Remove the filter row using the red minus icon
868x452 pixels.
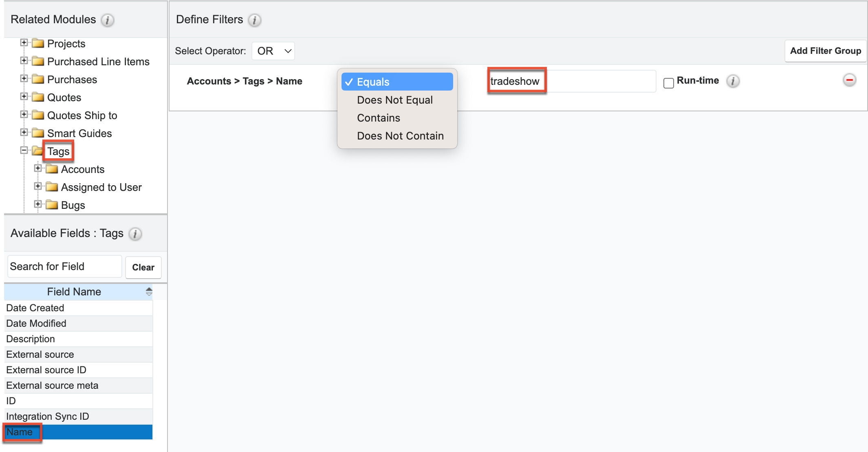coord(849,81)
